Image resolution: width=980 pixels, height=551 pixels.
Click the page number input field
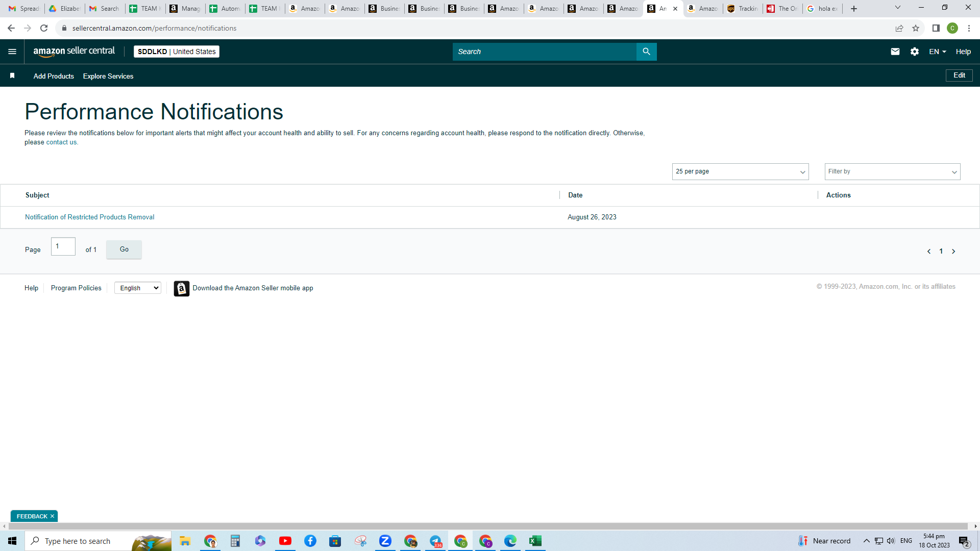pyautogui.click(x=63, y=246)
